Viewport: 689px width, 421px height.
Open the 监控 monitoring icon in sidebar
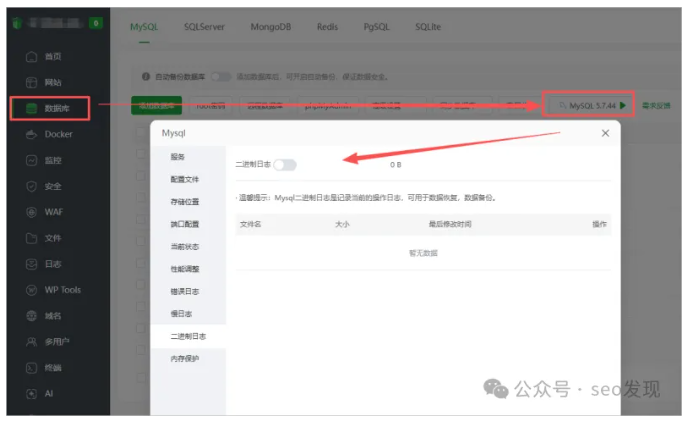click(x=32, y=160)
